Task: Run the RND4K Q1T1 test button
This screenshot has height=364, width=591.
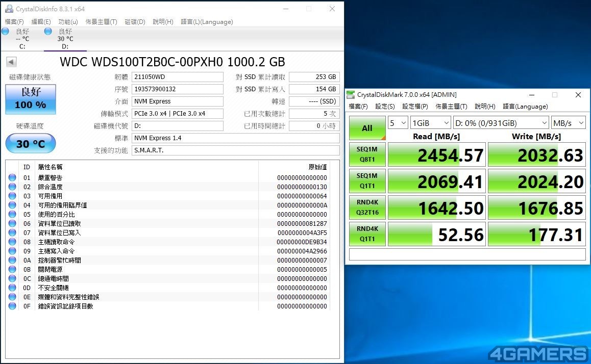Action: tap(367, 234)
